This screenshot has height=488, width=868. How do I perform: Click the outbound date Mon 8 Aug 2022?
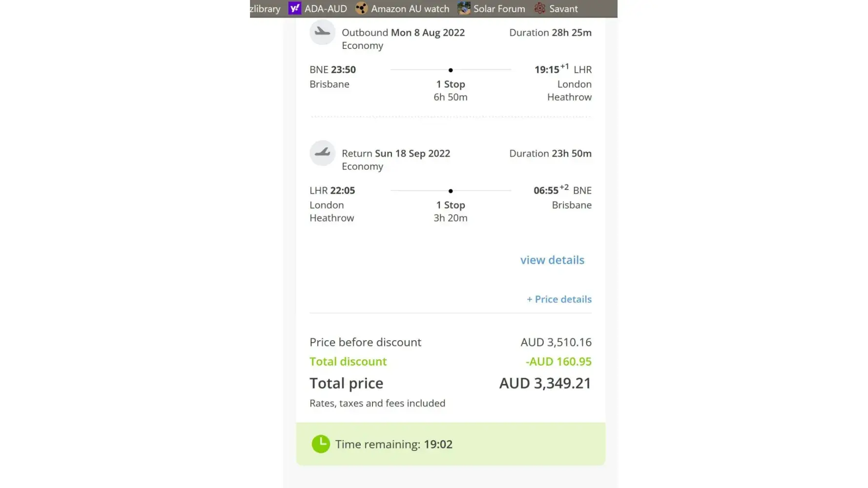point(428,33)
